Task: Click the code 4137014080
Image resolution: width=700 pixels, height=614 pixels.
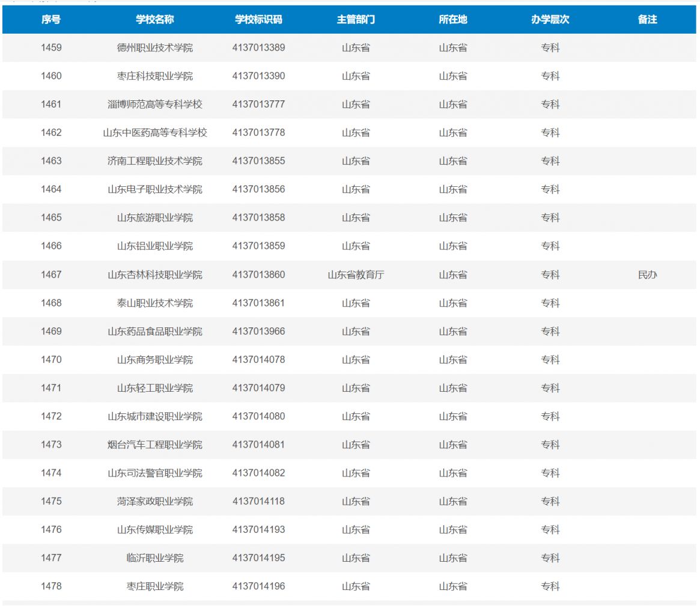Action: click(x=258, y=416)
